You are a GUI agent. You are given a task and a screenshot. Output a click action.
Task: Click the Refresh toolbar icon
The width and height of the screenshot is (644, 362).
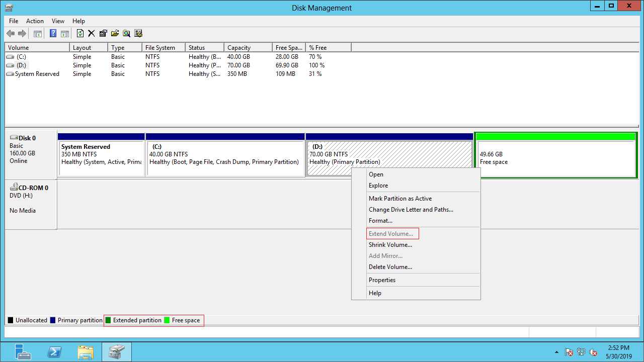pos(80,34)
